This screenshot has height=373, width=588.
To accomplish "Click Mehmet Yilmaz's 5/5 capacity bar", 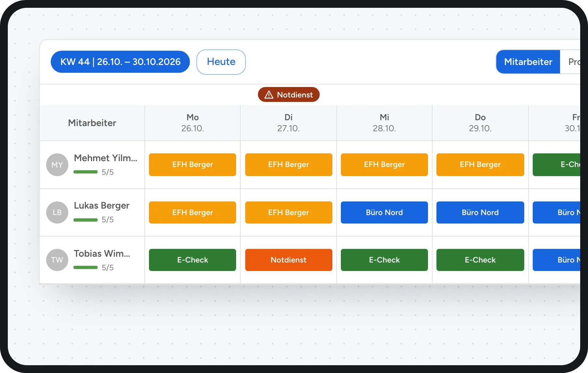I will (86, 172).
